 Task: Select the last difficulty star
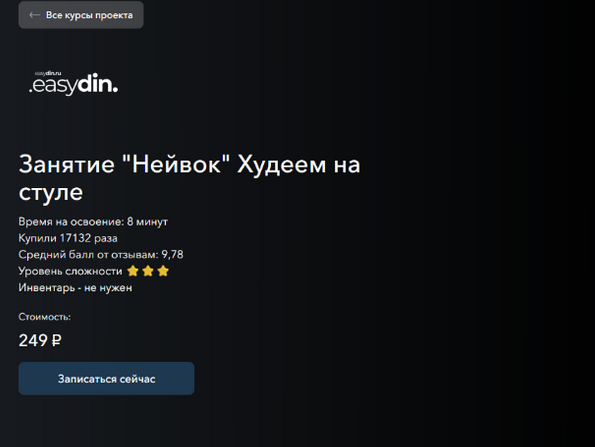pyautogui.click(x=163, y=271)
